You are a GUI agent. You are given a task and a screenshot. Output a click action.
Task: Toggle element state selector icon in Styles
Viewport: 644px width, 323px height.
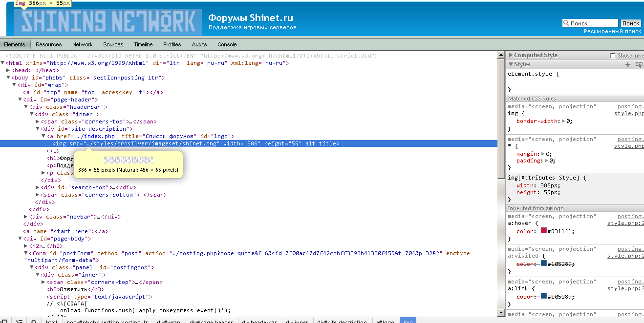click(x=639, y=64)
